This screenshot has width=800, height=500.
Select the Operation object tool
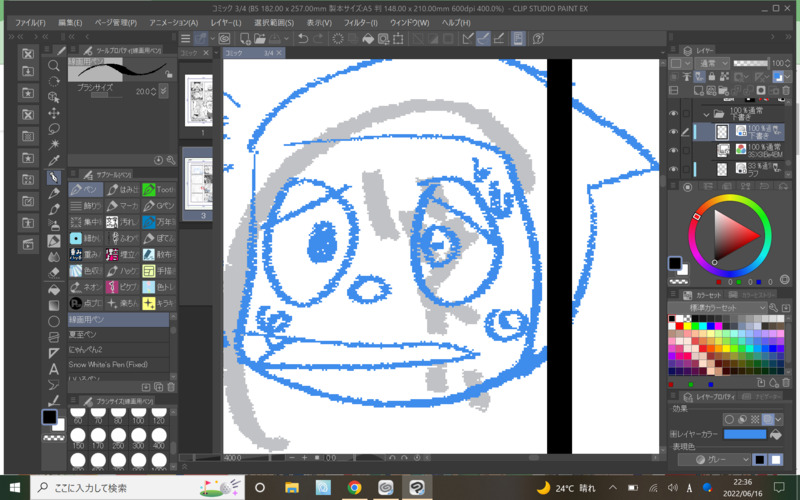pyautogui.click(x=54, y=97)
